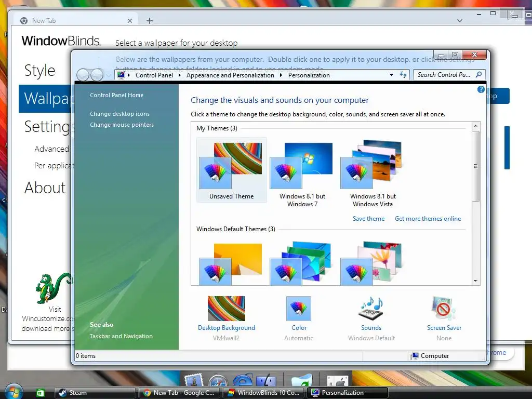Image resolution: width=532 pixels, height=399 pixels.
Task: Click the Screen Saver link text
Action: [444, 328]
